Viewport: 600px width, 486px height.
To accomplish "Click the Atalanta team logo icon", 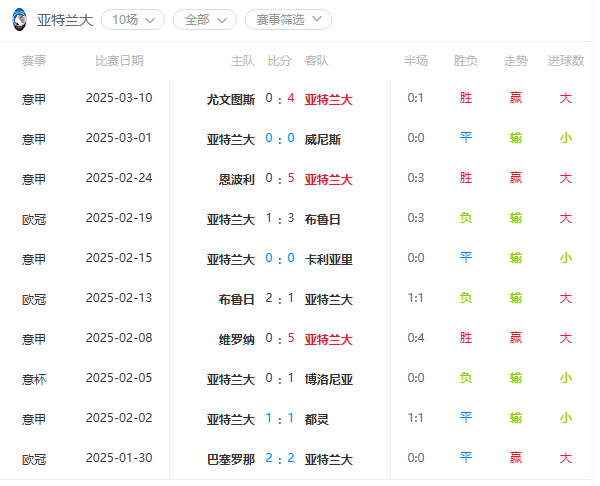I will click(19, 20).
